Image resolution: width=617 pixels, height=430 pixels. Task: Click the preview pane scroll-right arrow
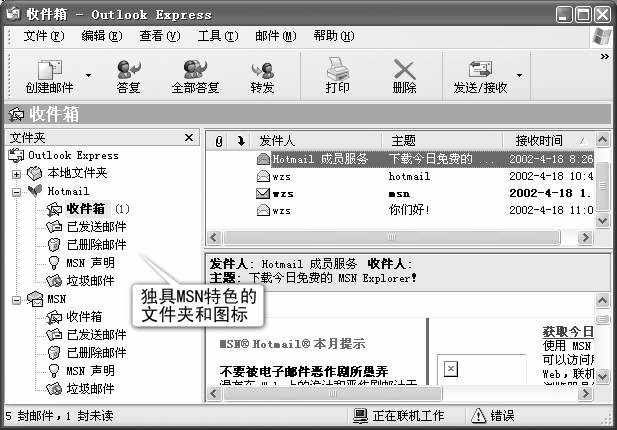click(586, 393)
